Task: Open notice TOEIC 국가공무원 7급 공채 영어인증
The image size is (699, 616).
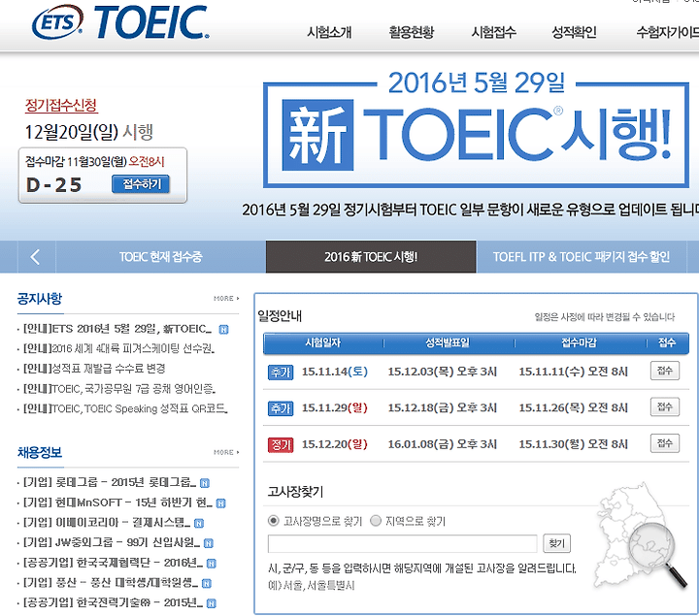Action: point(119,389)
